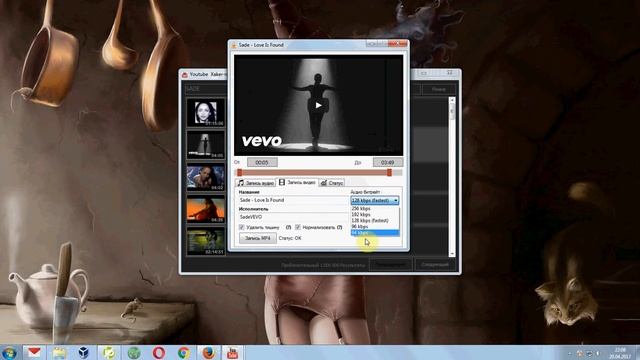Screen dimensions: 640x360
Task: Open the green globe taskbar icon
Action: (134, 353)
